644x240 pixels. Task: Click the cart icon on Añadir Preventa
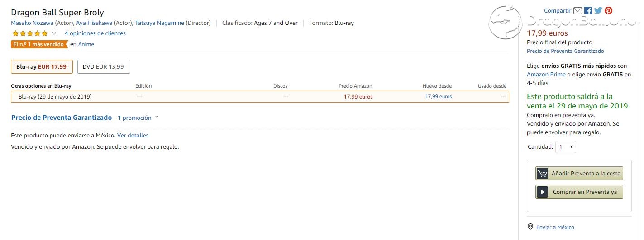542,174
